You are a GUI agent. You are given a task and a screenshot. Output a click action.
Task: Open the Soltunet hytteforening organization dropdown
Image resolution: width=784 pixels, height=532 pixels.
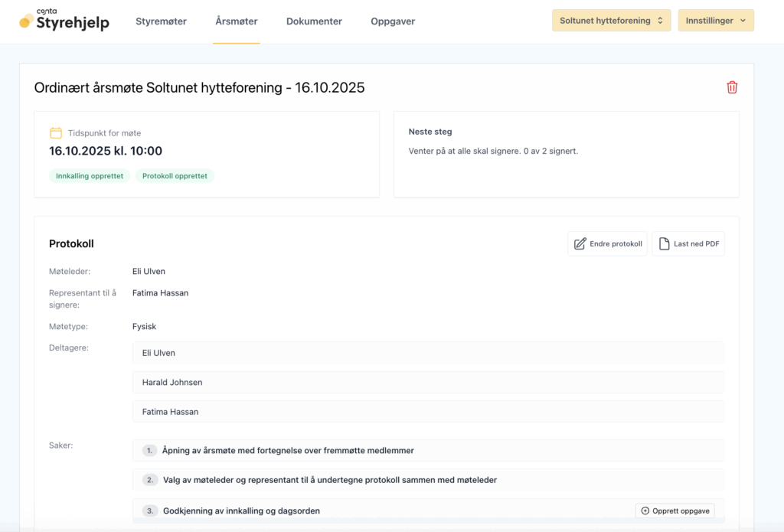(611, 21)
